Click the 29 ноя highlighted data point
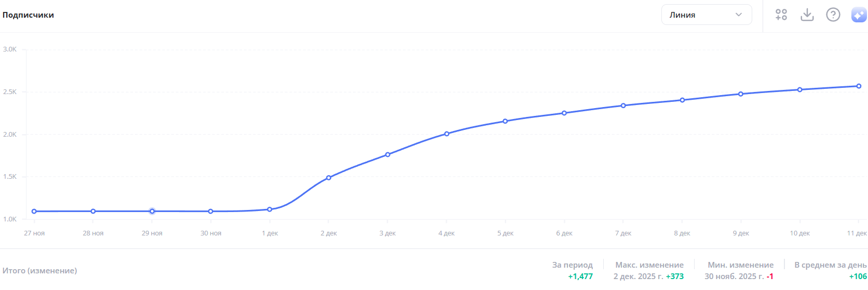The height and width of the screenshot is (290, 868). [x=152, y=212]
